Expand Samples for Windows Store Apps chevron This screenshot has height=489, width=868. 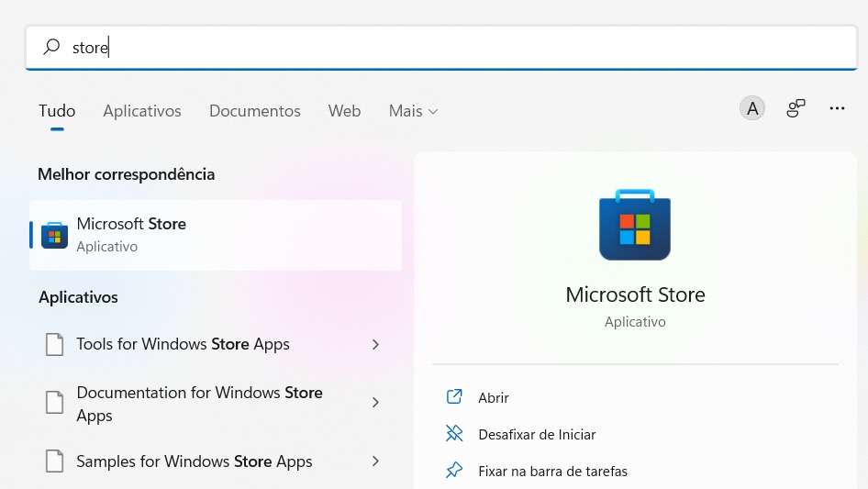pyautogui.click(x=375, y=461)
